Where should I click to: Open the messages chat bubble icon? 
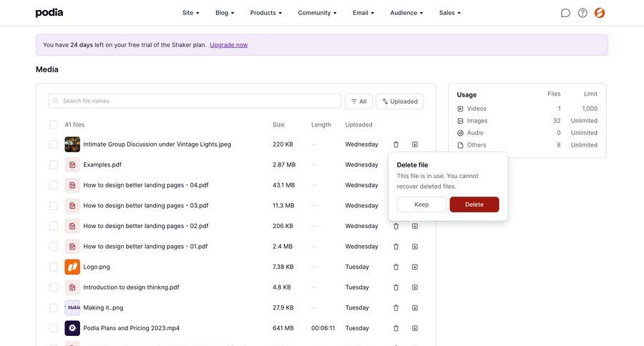pyautogui.click(x=565, y=13)
